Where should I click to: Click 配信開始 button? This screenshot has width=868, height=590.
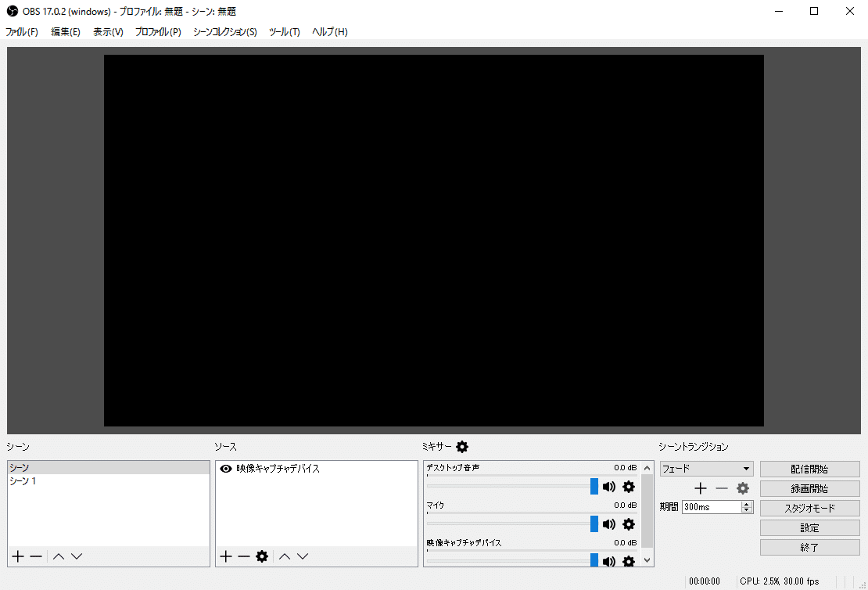click(x=809, y=469)
